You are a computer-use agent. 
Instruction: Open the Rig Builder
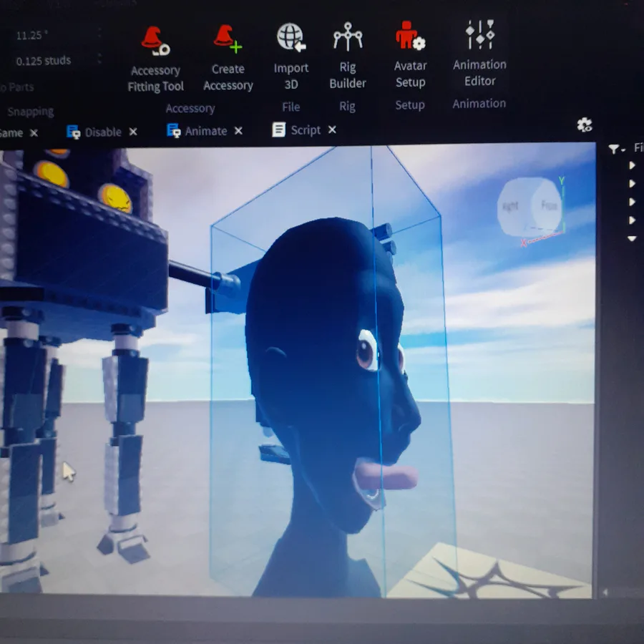348,55
